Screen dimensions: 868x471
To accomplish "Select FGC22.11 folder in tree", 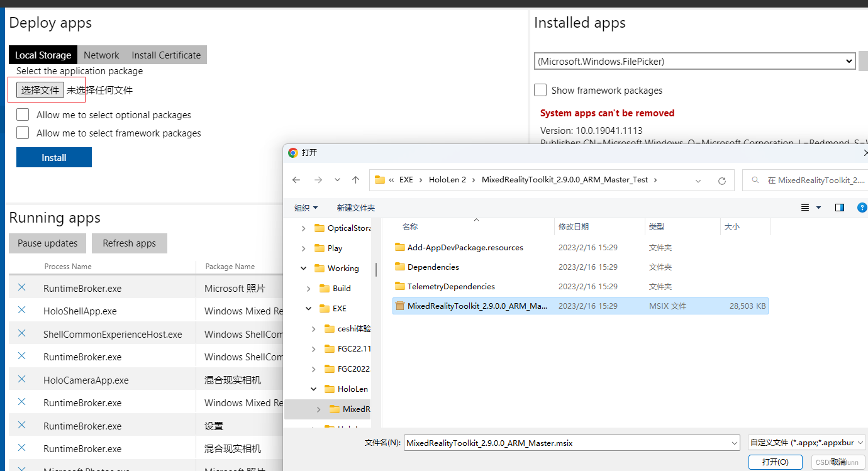I will pyautogui.click(x=347, y=348).
